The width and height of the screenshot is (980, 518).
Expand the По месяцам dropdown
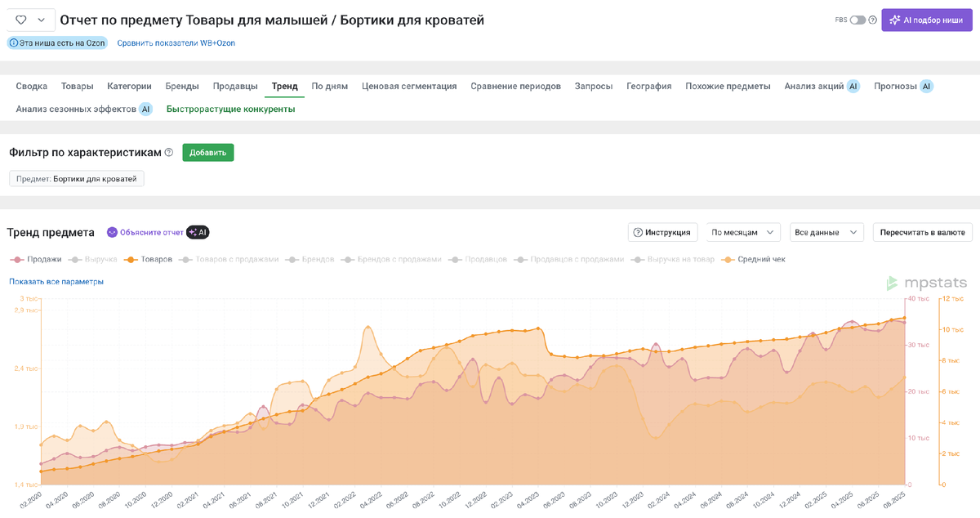[743, 232]
